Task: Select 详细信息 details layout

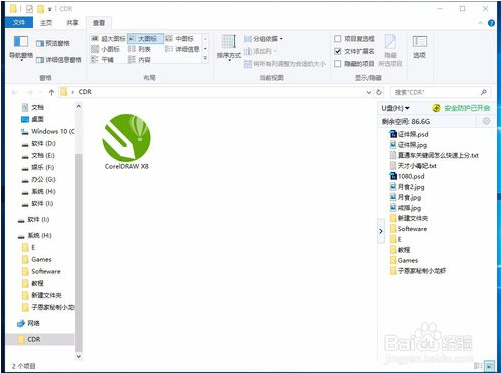Action: tap(183, 49)
